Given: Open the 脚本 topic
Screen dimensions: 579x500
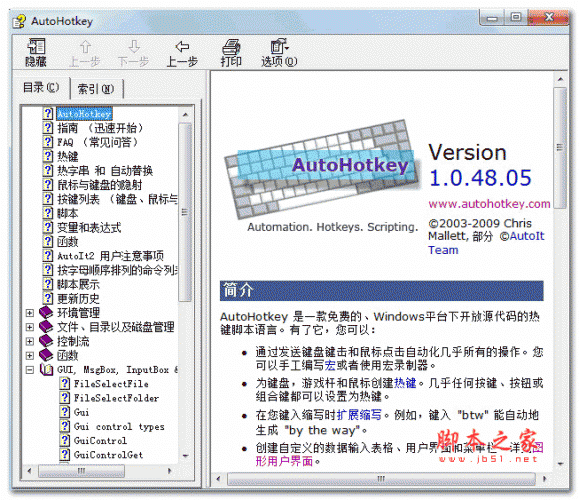Looking at the screenshot, I should click(x=68, y=213).
